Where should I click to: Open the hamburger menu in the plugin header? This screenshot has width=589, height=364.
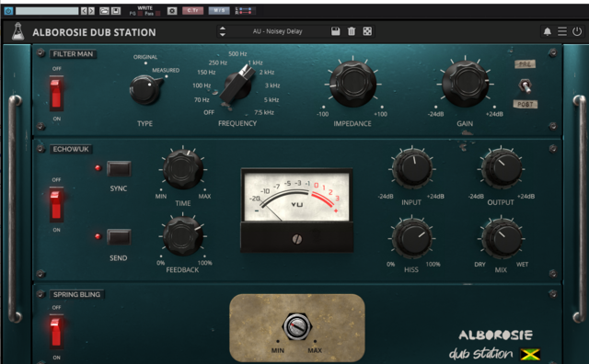[x=562, y=31]
